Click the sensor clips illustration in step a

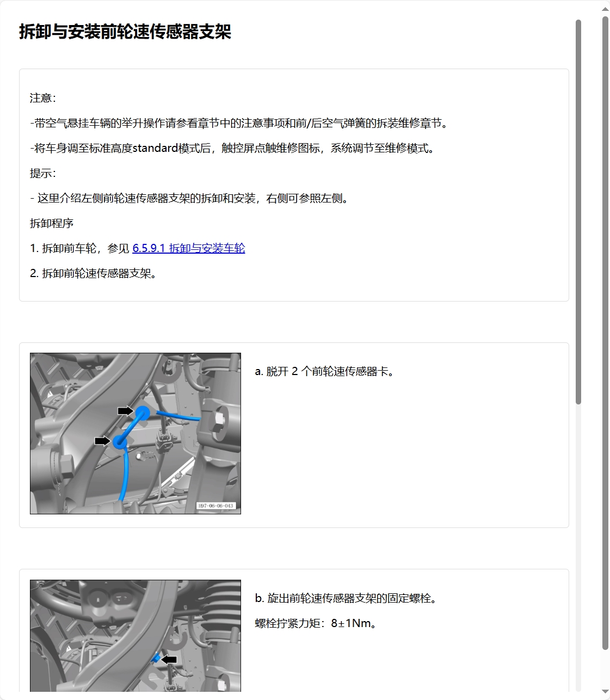135,434
